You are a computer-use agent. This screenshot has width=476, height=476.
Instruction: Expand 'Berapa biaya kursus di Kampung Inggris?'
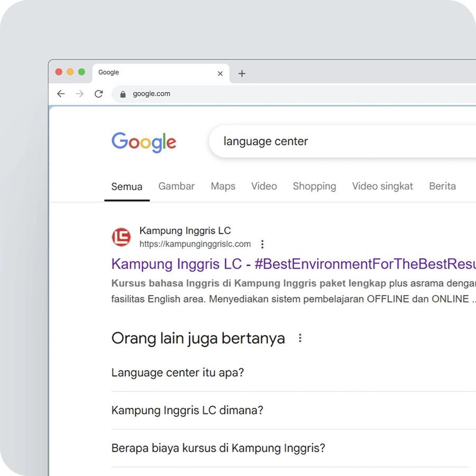pos(218,448)
